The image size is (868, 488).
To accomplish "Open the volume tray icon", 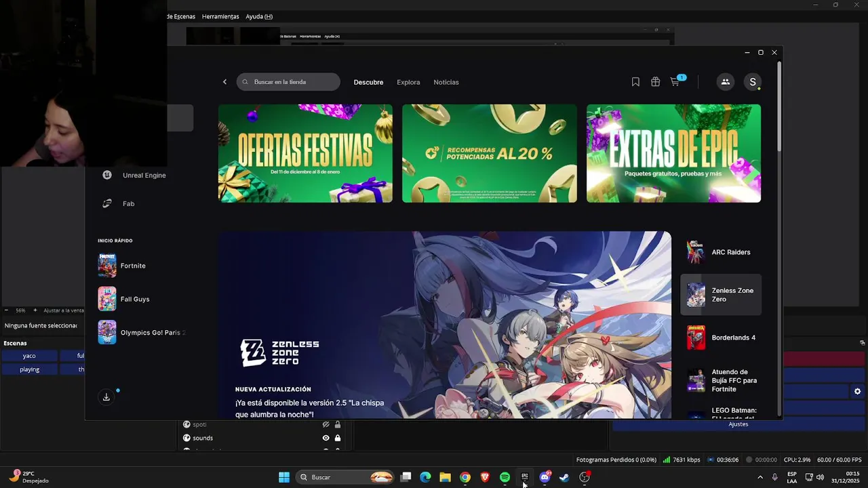I will [x=821, y=477].
